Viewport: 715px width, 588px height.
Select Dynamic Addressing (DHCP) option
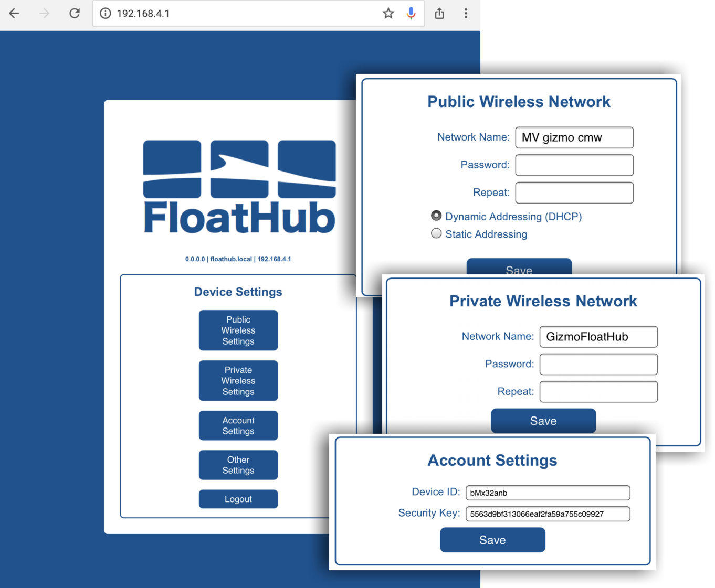436,216
